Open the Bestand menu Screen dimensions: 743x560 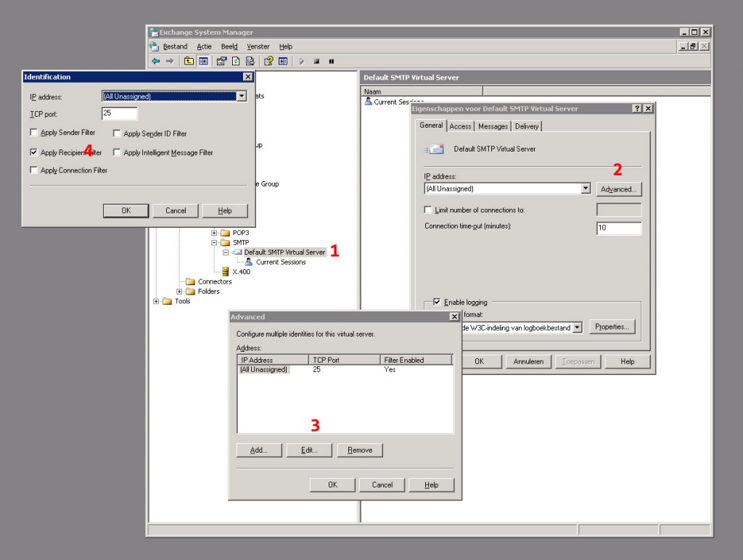pyautogui.click(x=175, y=46)
